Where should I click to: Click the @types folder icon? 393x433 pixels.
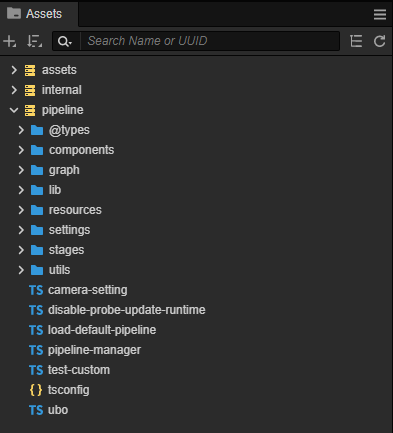pyautogui.click(x=37, y=130)
